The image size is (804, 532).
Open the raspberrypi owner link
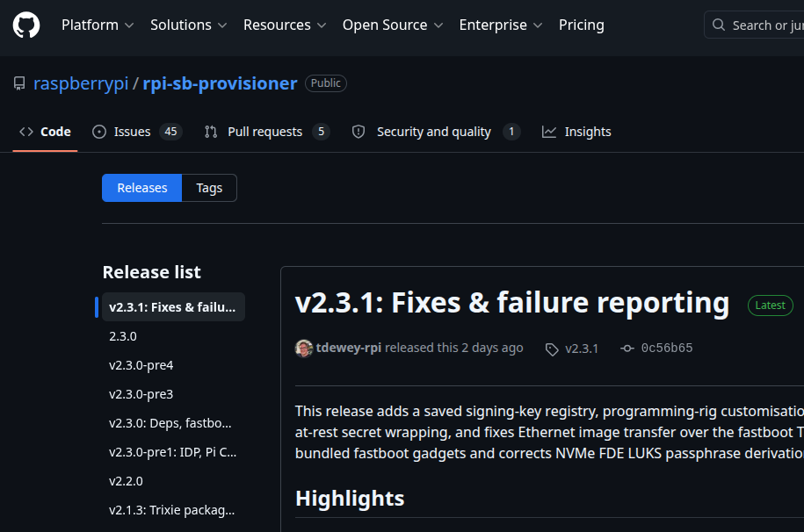pos(81,83)
